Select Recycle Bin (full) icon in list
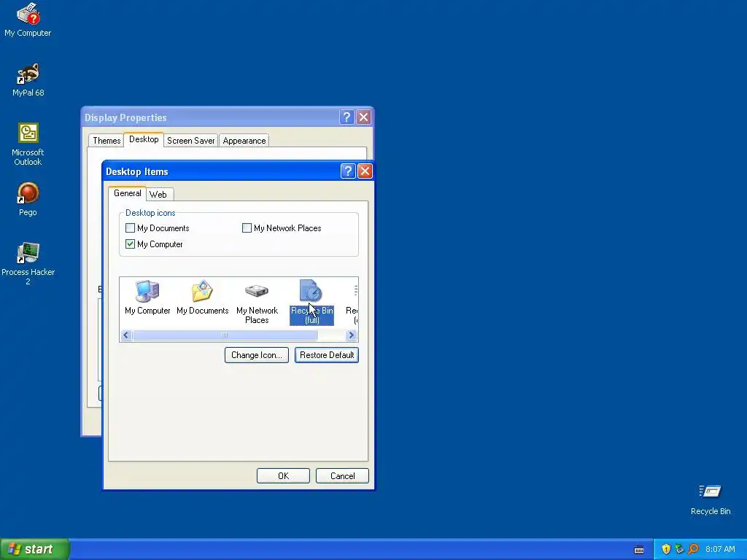The width and height of the screenshot is (747, 560). click(x=311, y=303)
